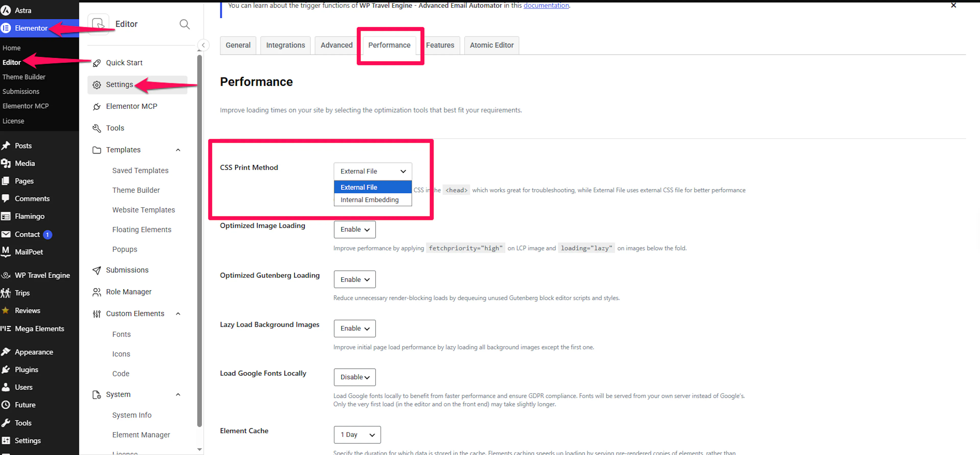Click the WP Travel Engine icon

(x=6, y=275)
